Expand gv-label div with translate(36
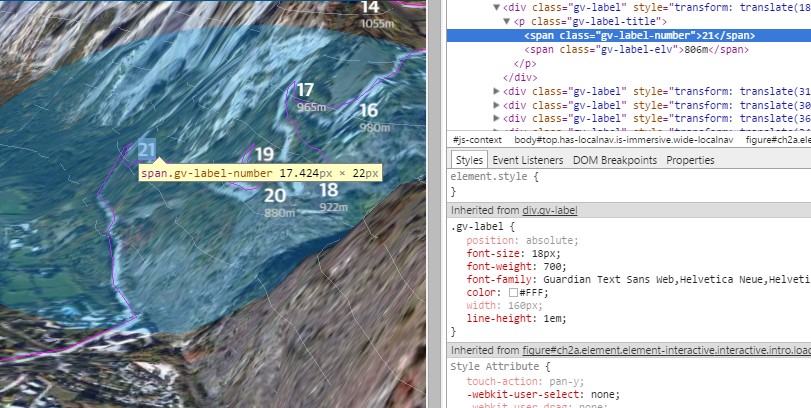Image resolution: width=811 pixels, height=408 pixels. [x=497, y=118]
